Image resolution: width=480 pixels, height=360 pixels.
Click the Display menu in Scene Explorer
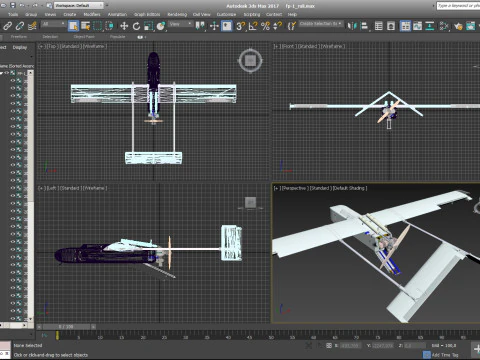[x=20, y=48]
